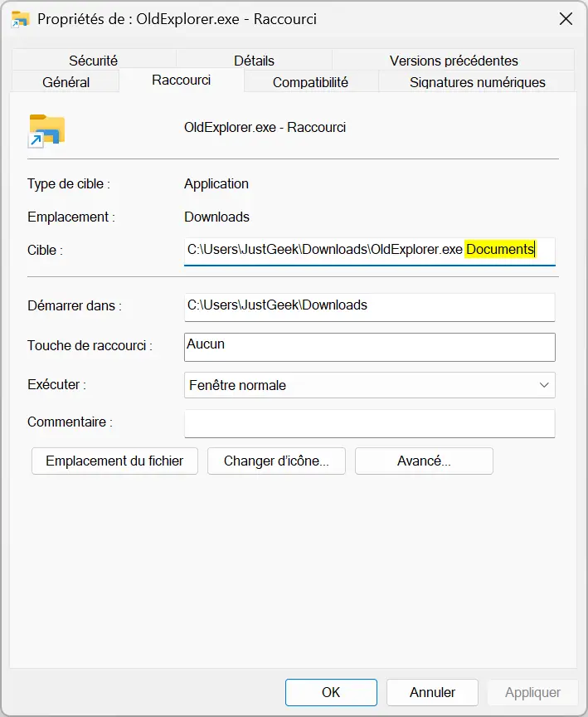
Task: Open the Signatures numériques tab
Action: tap(477, 82)
